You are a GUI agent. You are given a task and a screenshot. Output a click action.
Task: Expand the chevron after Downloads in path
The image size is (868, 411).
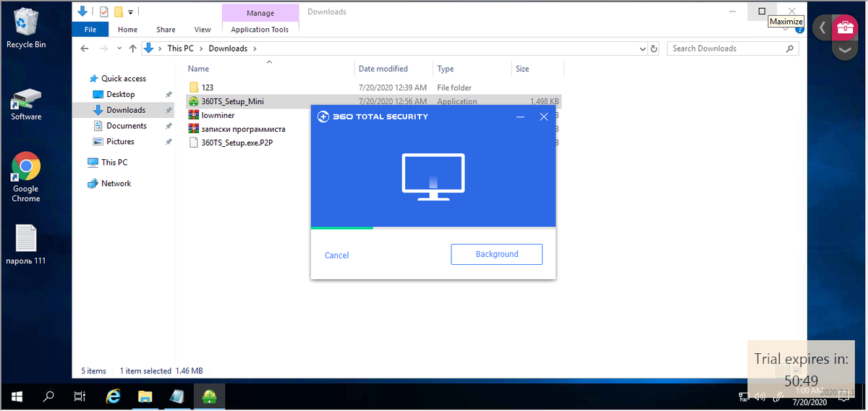coord(255,48)
